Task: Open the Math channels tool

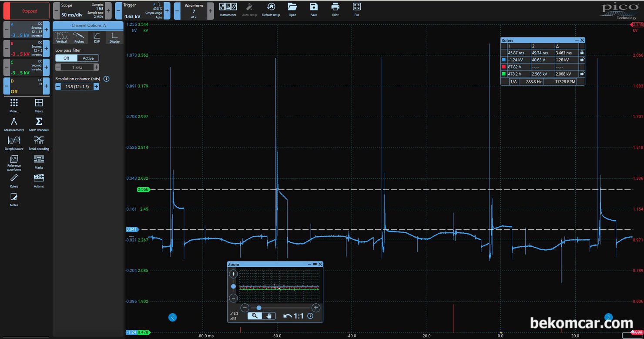Action: click(39, 124)
